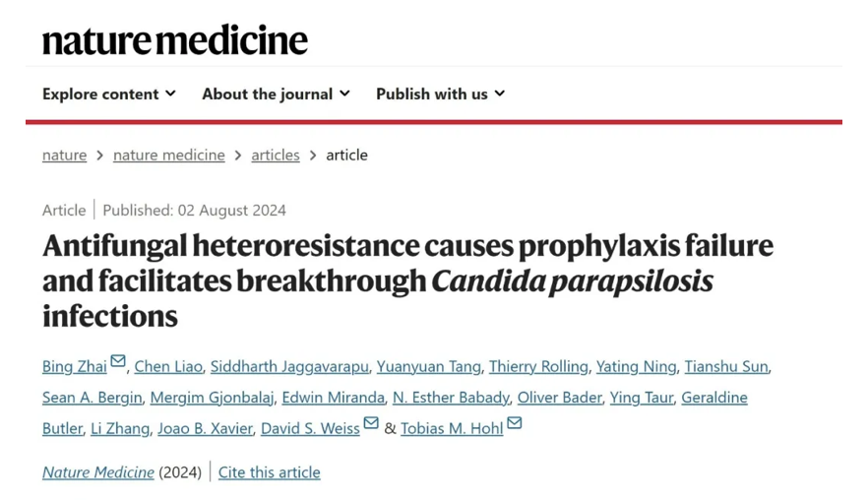Click author name N. Esther Babady
This screenshot has height=500, width=868.
click(451, 398)
